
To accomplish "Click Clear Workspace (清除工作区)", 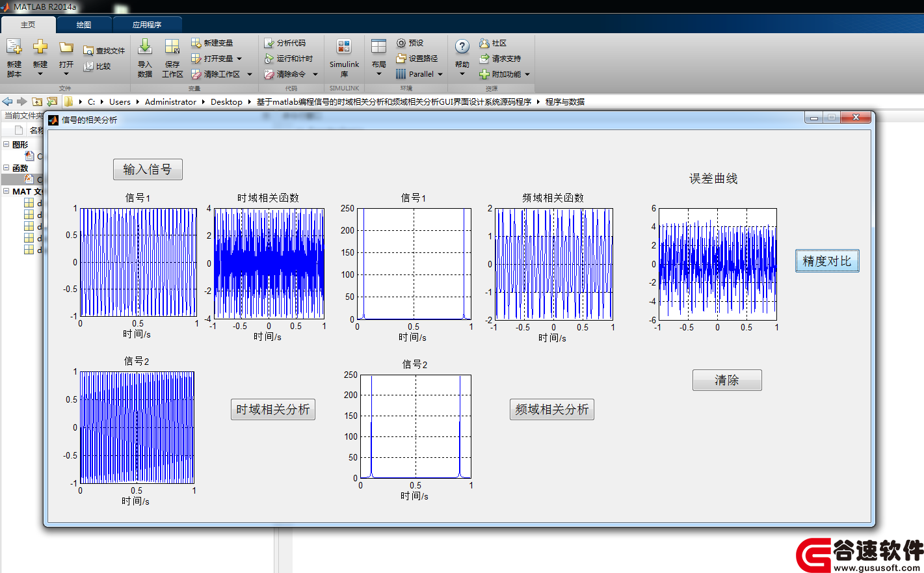I will click(x=216, y=74).
